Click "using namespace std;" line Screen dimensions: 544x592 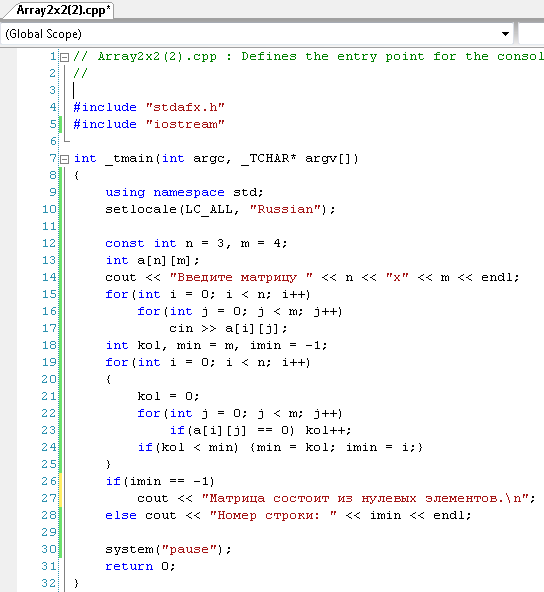[184, 193]
